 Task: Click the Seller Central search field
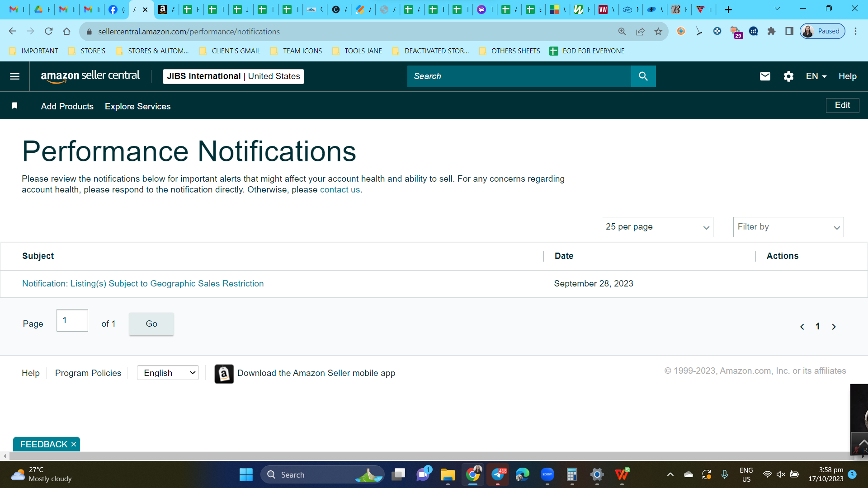coord(519,76)
